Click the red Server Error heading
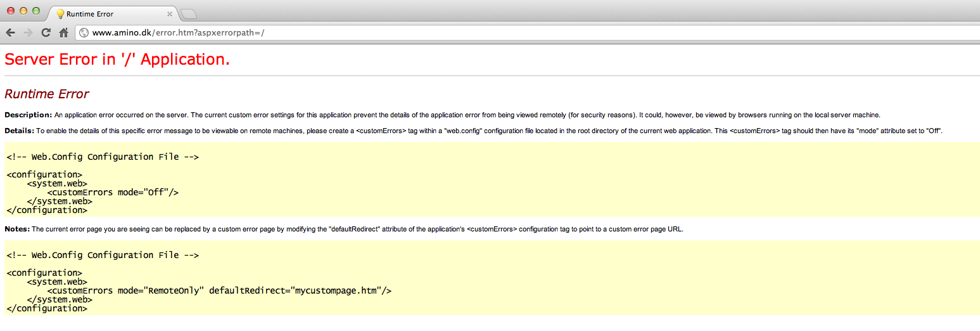 point(117,59)
